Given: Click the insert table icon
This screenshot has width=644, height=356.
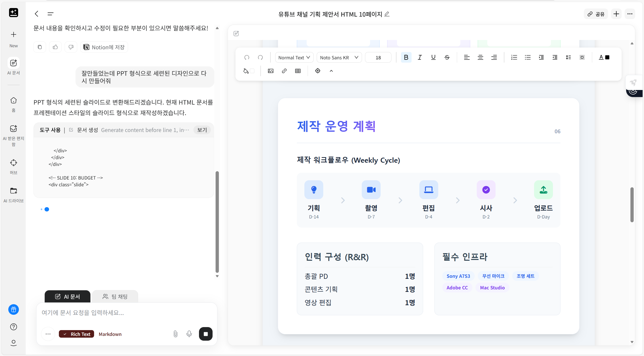Looking at the screenshot, I should [298, 71].
